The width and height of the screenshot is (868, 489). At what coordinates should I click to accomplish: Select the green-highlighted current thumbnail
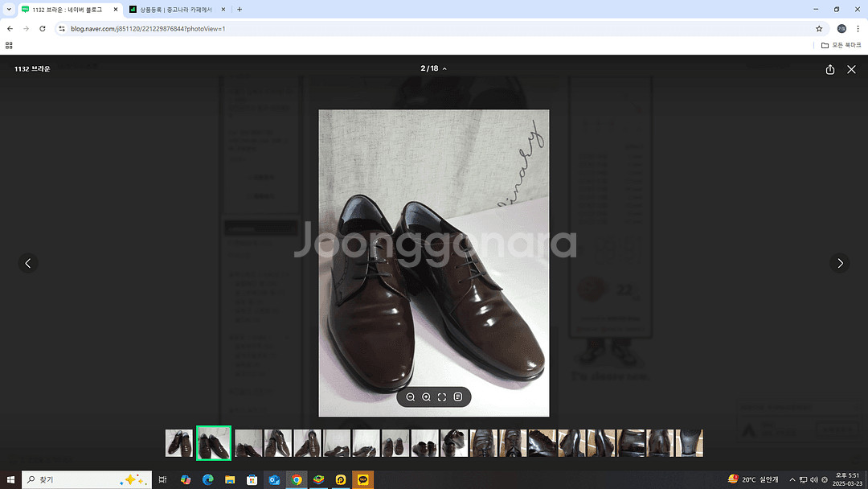214,443
